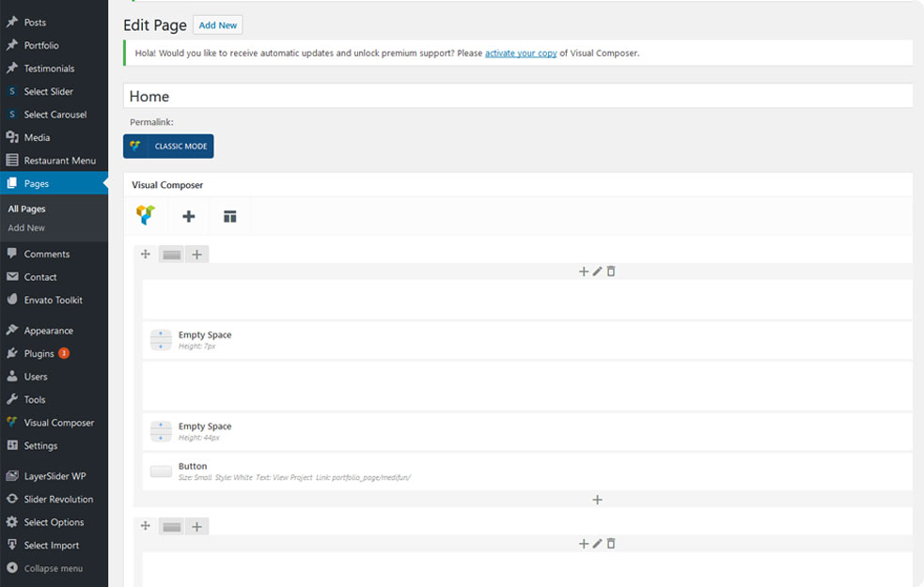924x587 pixels.
Task: Delete first row column with trash icon
Action: (x=611, y=271)
